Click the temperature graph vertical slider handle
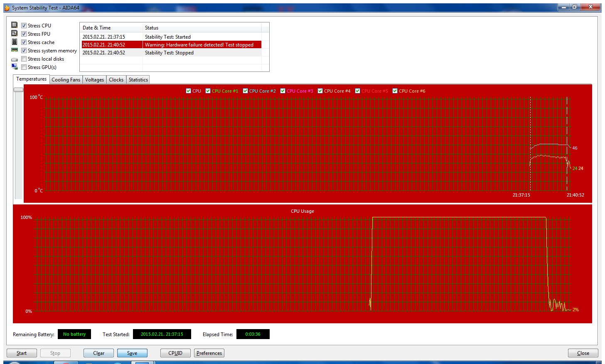The height and width of the screenshot is (364, 605). (x=18, y=90)
